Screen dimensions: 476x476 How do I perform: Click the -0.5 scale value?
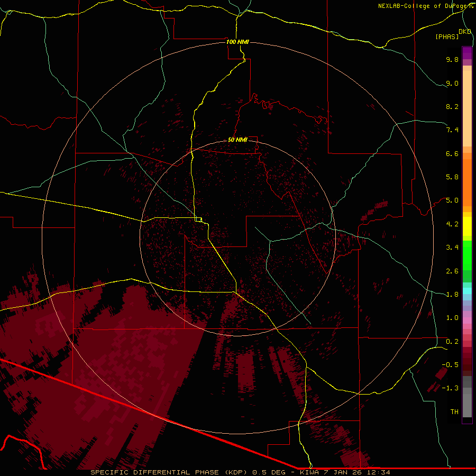[x=450, y=365]
